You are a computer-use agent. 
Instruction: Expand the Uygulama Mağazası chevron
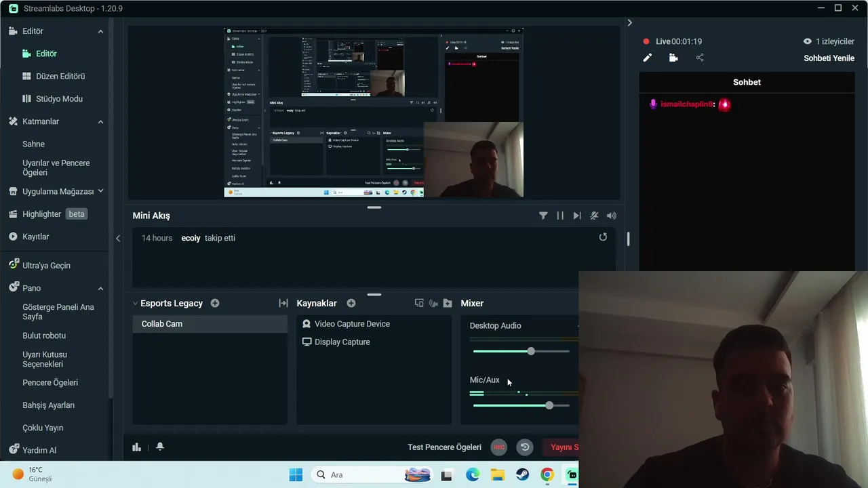click(x=100, y=191)
